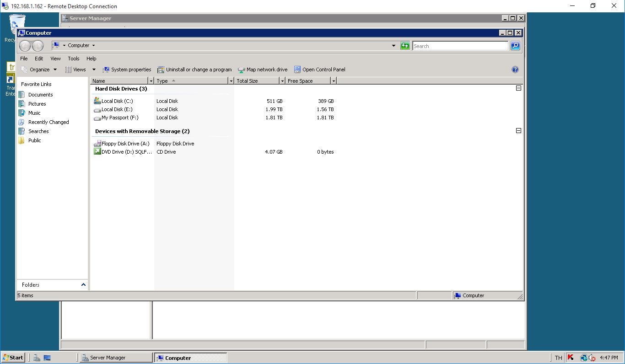Click the clock showing 4:47 PM

609,358
